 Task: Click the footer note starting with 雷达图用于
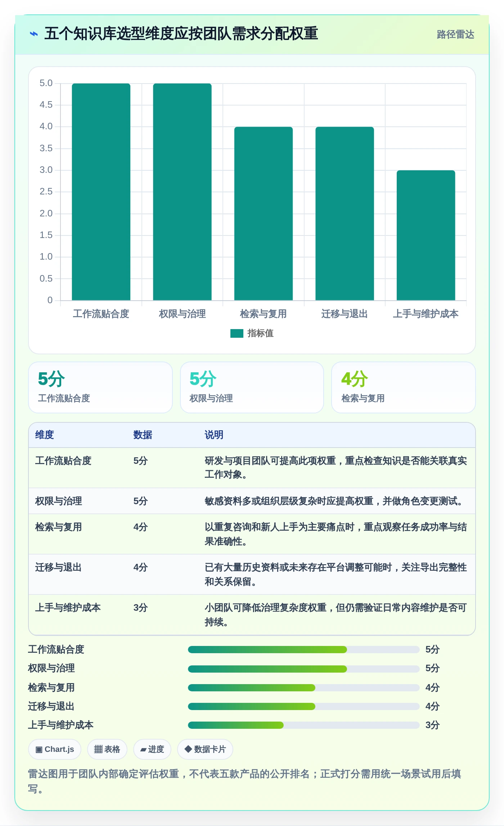pos(245,781)
